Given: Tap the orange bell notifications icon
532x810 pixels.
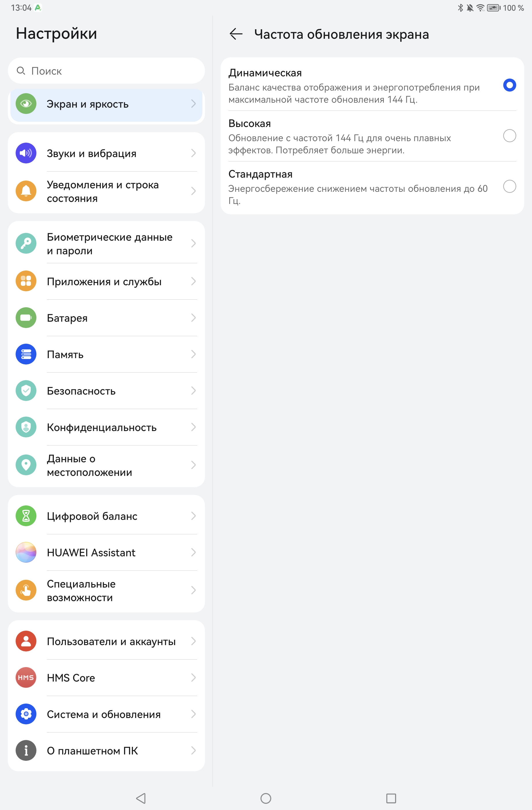Looking at the screenshot, I should click(26, 191).
